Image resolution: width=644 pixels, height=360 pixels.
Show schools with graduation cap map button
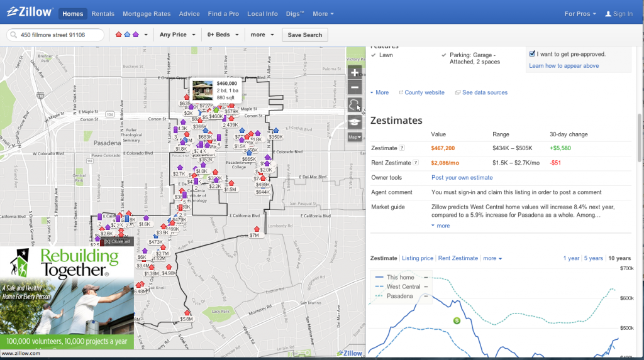coord(355,122)
